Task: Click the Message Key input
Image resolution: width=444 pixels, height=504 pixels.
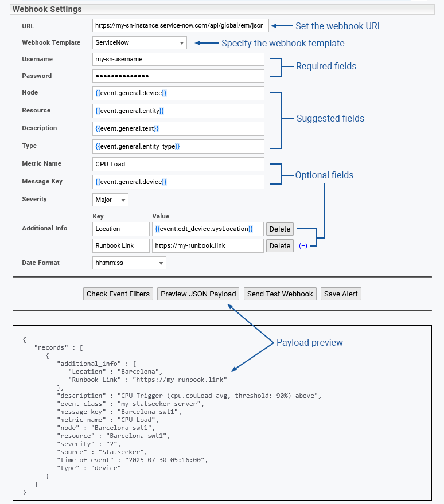Action: pos(178,182)
